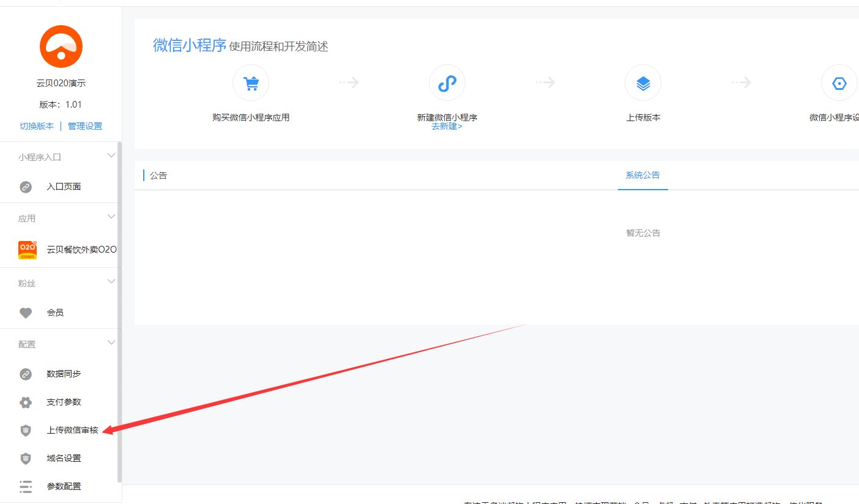859x504 pixels.
Task: Click the shield icon beside 上传微信审核
Action: (26, 430)
